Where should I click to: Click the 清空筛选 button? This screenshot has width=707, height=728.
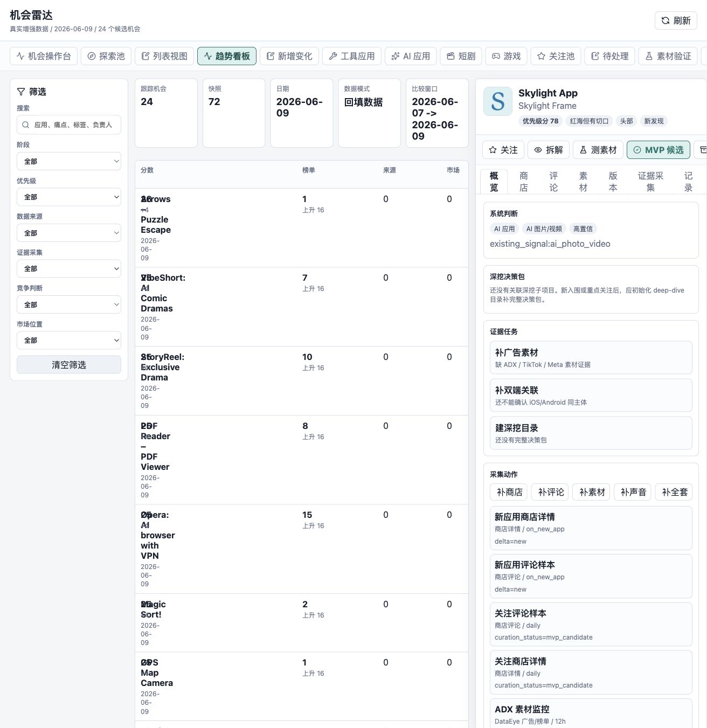[x=69, y=365]
